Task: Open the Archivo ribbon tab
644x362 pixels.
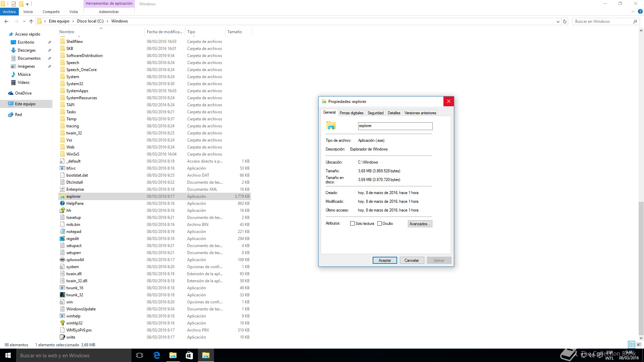Action: tap(9, 12)
